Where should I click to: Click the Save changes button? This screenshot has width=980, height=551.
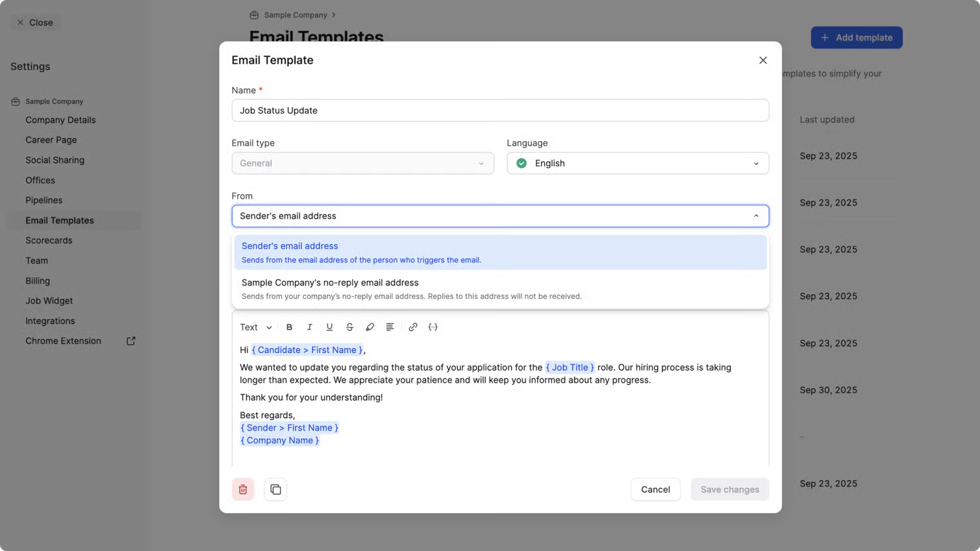pos(729,490)
